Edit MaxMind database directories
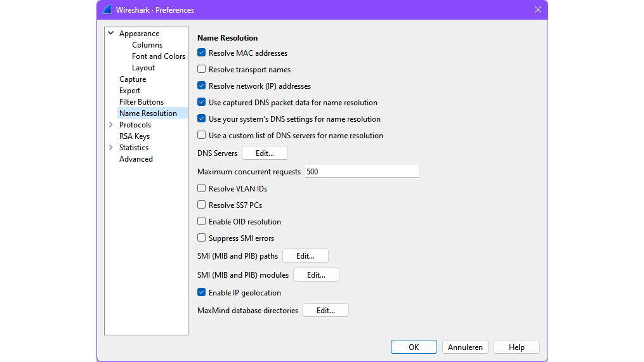644x362 pixels. click(x=325, y=311)
